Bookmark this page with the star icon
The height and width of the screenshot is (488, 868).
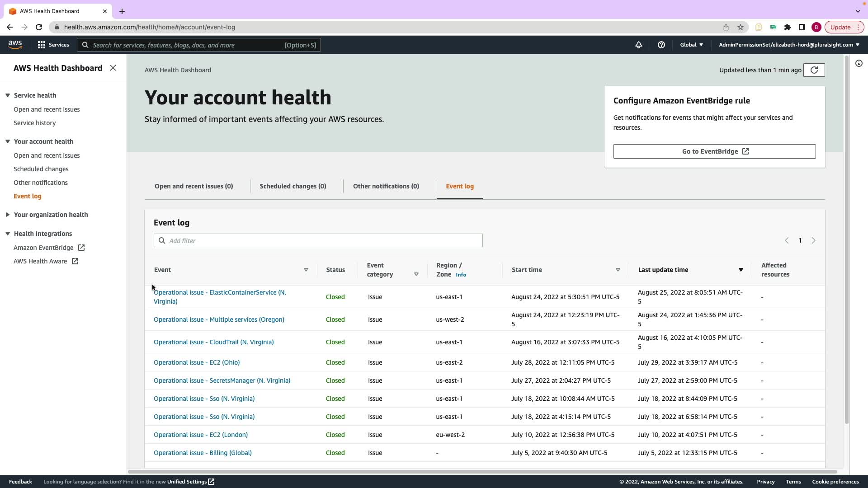[x=740, y=27]
